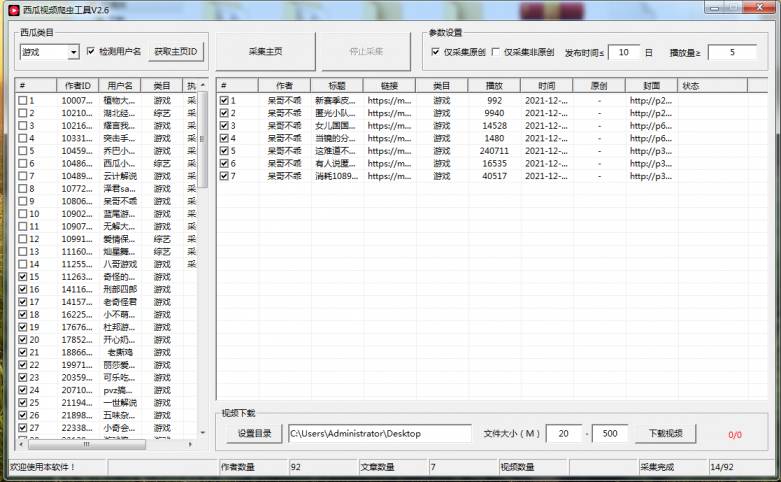Sort author list by 作者ID column header

pyautogui.click(x=78, y=86)
